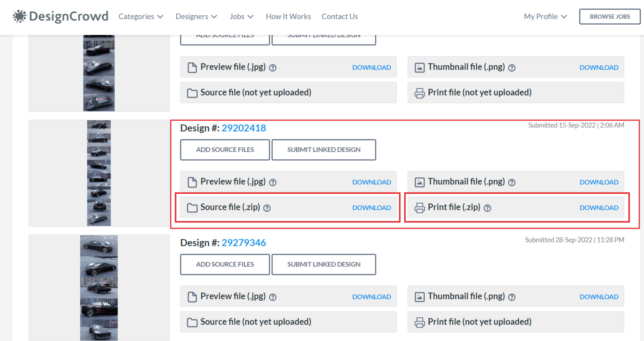
Task: Expand the Categories dropdown menu
Action: point(141,16)
